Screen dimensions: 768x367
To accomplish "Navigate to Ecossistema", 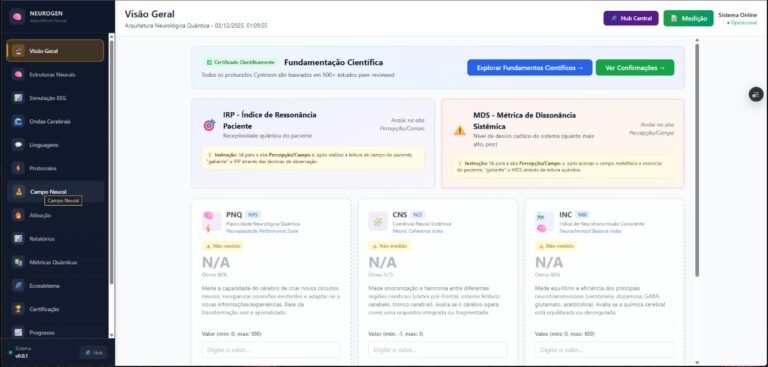I will tap(55, 286).
